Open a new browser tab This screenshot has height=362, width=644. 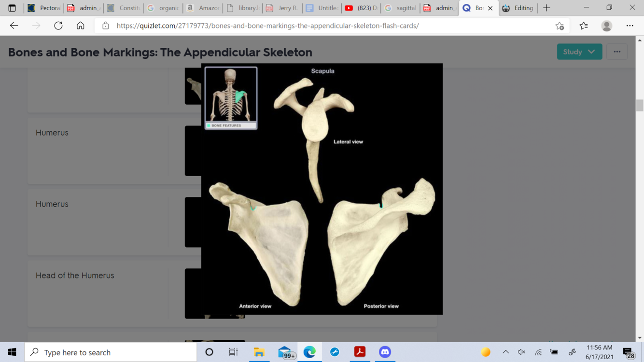(546, 8)
